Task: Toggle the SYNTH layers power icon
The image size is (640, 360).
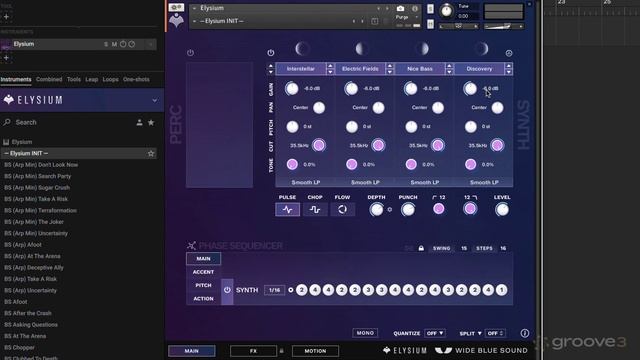Action: coord(271,53)
